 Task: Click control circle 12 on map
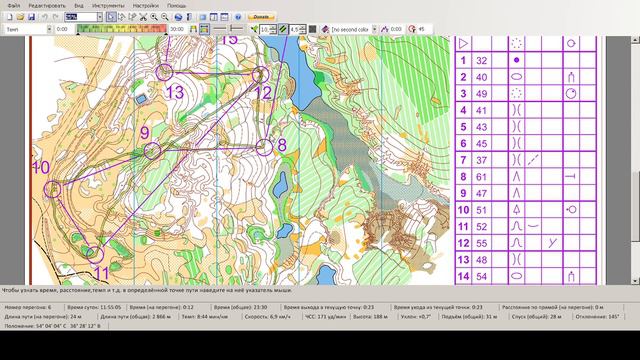pos(260,75)
